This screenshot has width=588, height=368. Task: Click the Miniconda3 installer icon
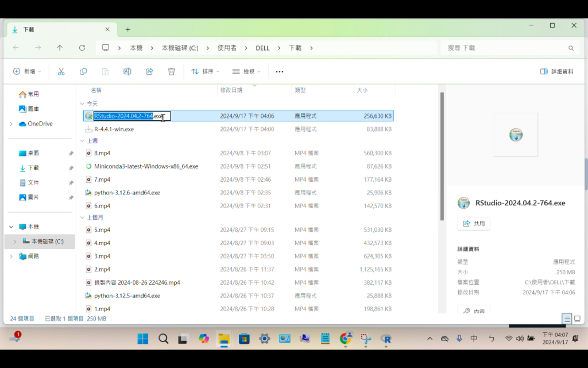(89, 166)
